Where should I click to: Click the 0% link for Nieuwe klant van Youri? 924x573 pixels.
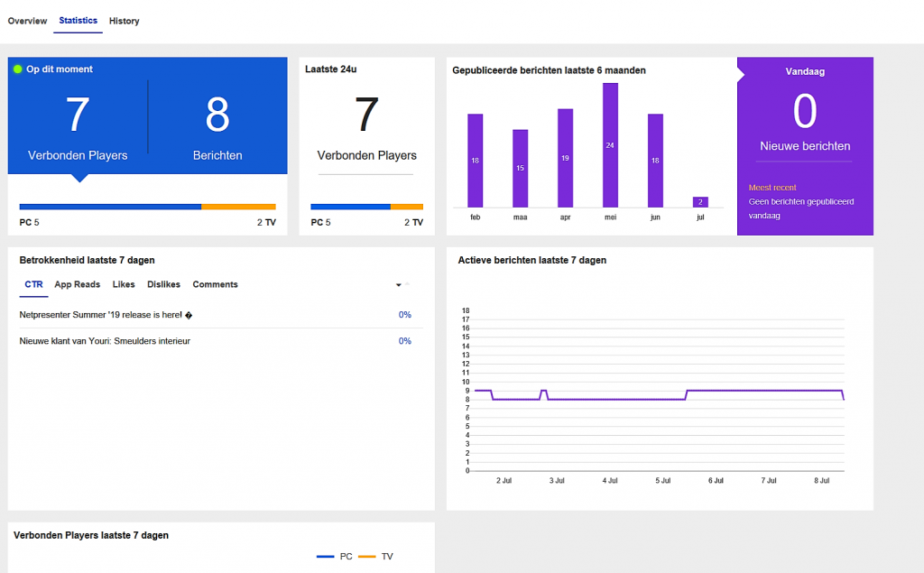pyautogui.click(x=404, y=341)
